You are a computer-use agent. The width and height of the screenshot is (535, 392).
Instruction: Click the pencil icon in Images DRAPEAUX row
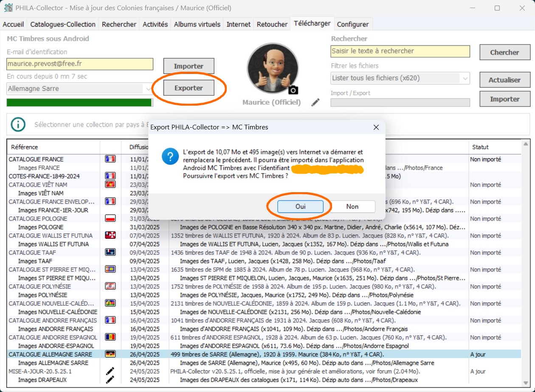[110, 380]
